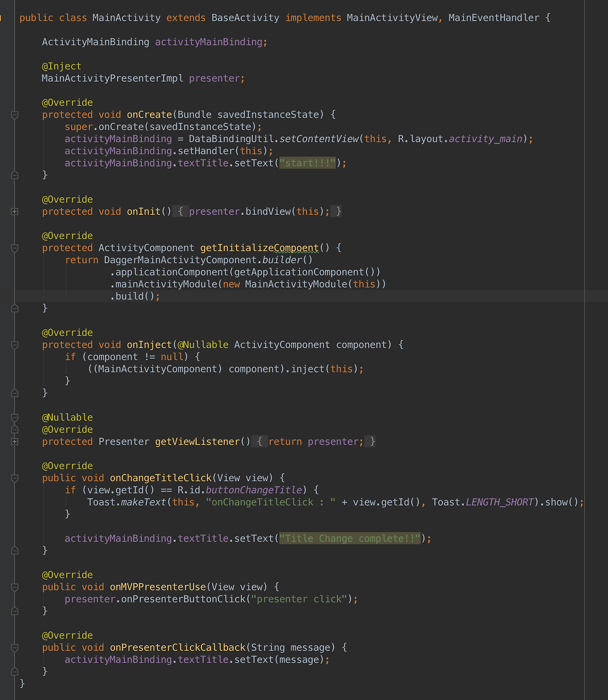
Task: Collapse the onPresenterClickCallback method fold marker
Action: point(15,648)
